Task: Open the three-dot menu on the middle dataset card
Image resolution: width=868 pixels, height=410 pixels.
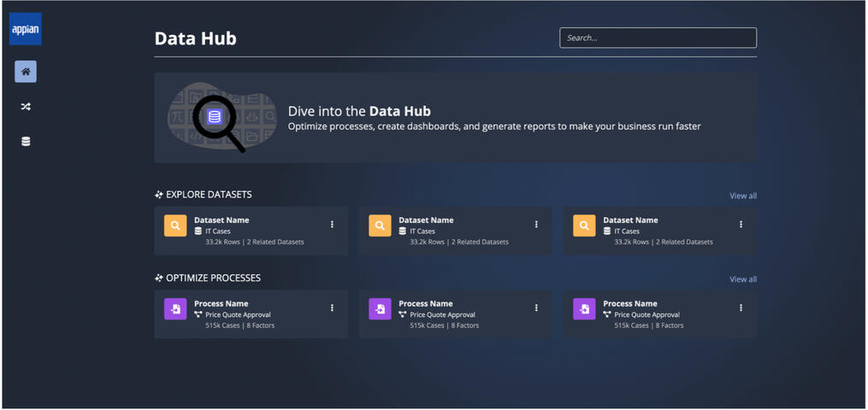Action: 537,225
